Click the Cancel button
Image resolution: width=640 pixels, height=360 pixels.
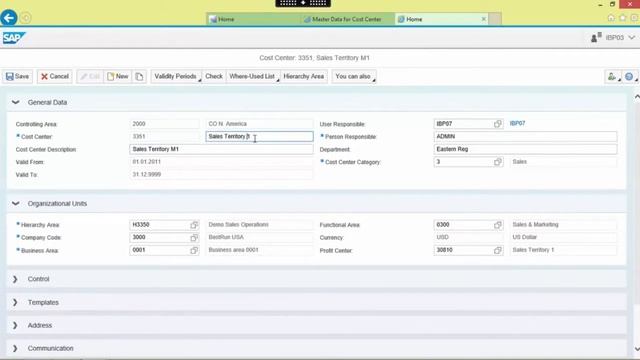pyautogui.click(x=55, y=76)
